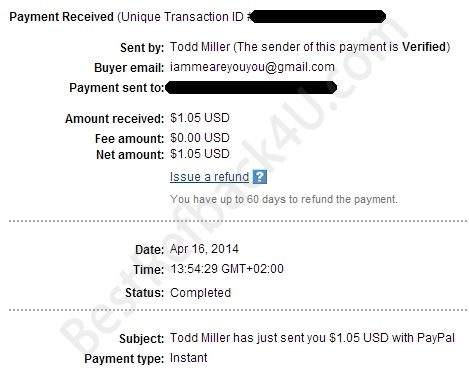Click the Completed status text
The height and width of the screenshot is (376, 469).
coord(200,293)
